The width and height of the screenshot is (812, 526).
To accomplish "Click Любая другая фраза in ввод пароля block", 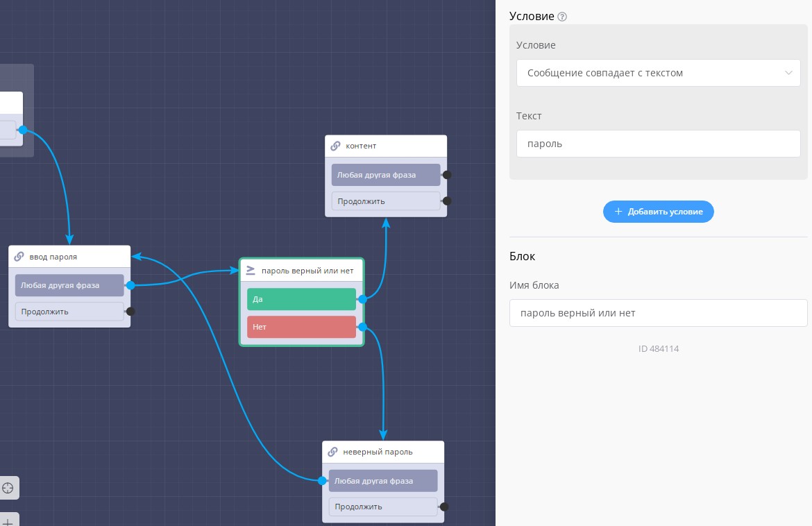I will click(69, 285).
